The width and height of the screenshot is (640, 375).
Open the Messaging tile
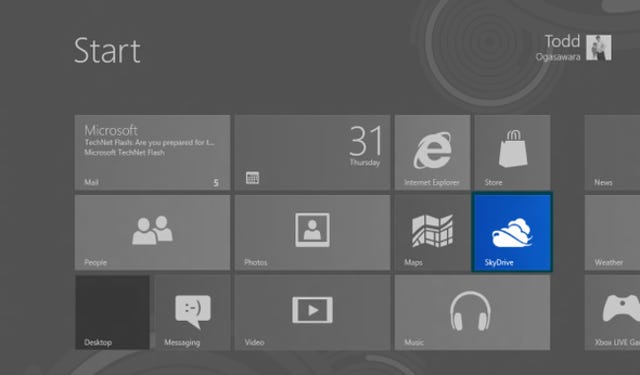coord(192,313)
